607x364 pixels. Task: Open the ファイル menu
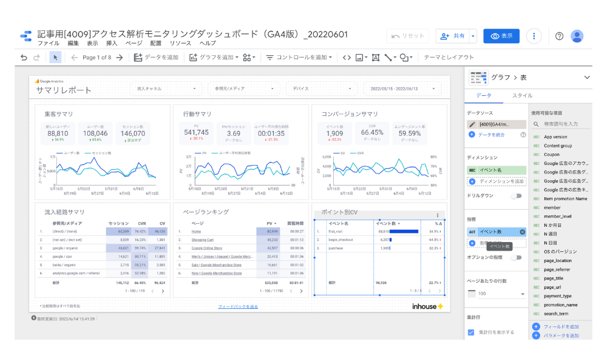point(49,43)
